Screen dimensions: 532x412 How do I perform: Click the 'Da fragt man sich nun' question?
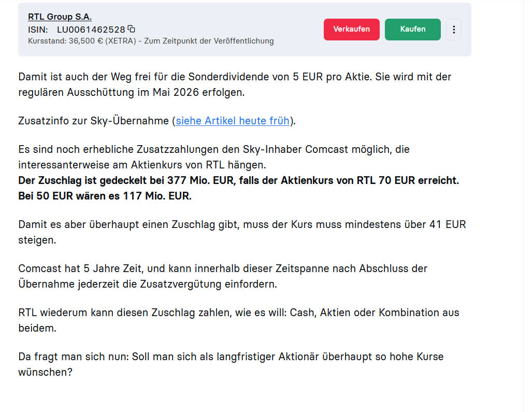pyautogui.click(x=231, y=364)
